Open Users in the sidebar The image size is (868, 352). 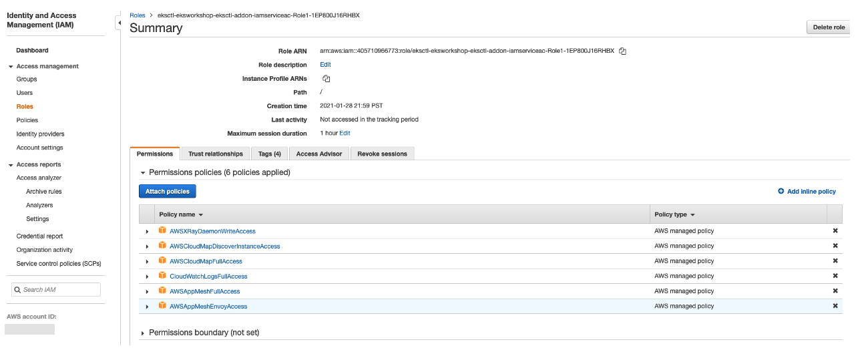coord(25,93)
